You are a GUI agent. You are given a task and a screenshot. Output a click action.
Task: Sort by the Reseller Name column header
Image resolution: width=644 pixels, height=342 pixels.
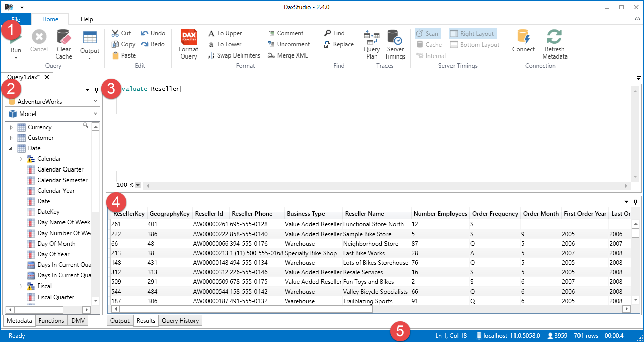[377, 214]
